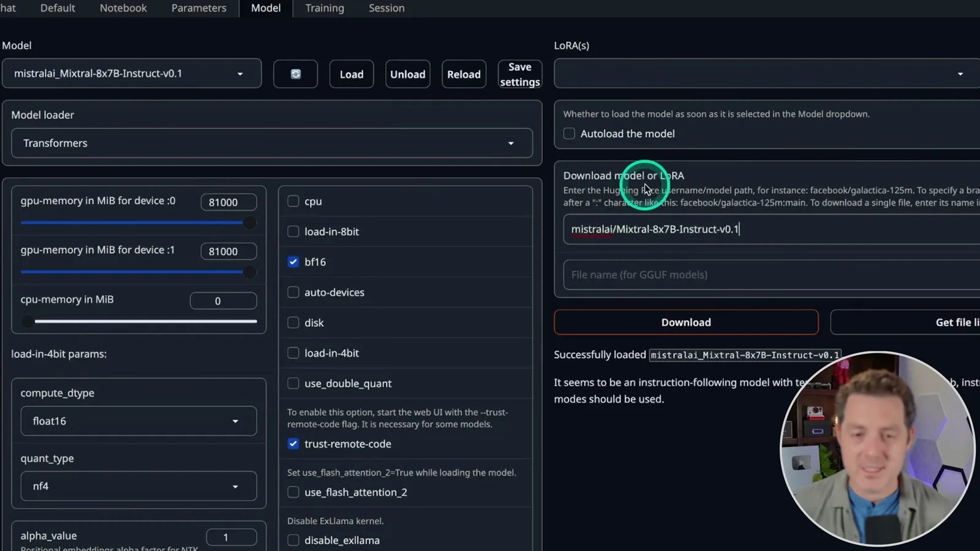The width and height of the screenshot is (980, 551).
Task: Click the Reload button
Action: (x=464, y=74)
